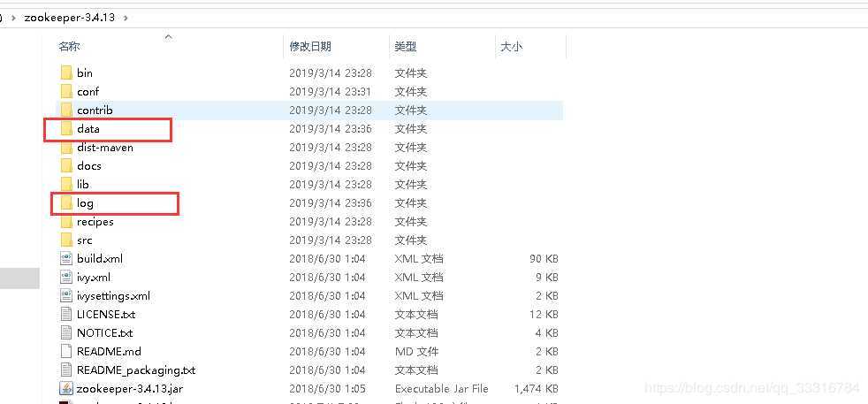This screenshot has width=868, height=404.
Task: Select the contrib folder name
Action: [95, 110]
